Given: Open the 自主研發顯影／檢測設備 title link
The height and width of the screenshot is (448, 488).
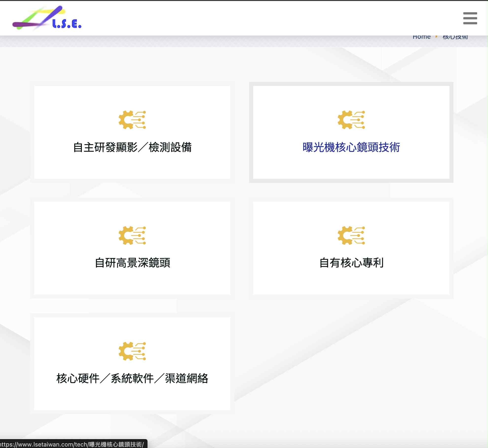Looking at the screenshot, I should [x=132, y=147].
